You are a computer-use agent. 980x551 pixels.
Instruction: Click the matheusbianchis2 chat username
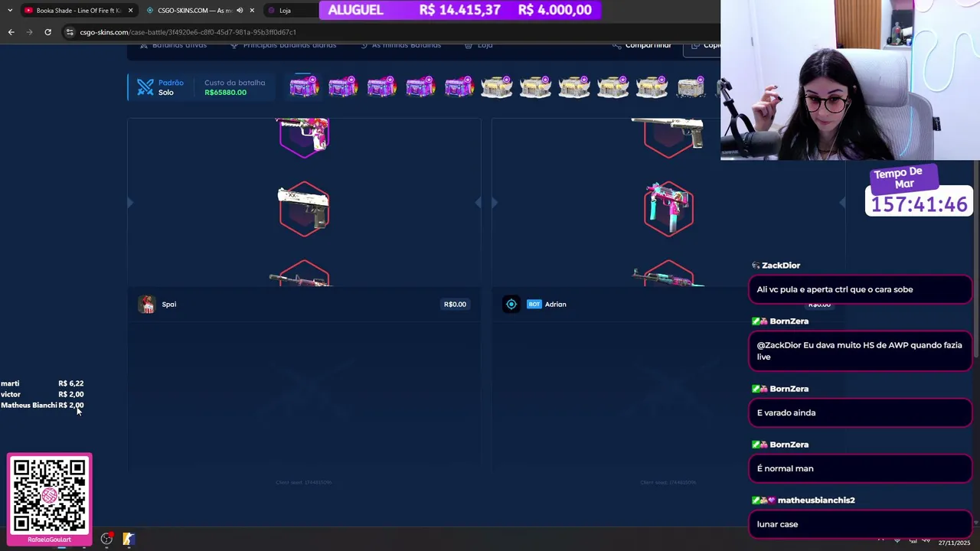[x=816, y=500]
